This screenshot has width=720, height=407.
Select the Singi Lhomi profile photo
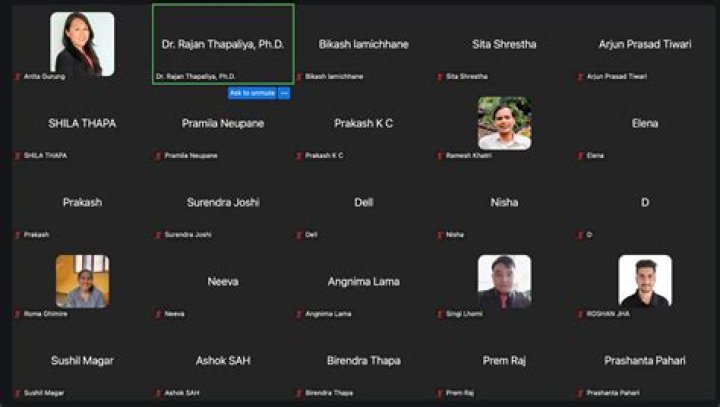(504, 281)
